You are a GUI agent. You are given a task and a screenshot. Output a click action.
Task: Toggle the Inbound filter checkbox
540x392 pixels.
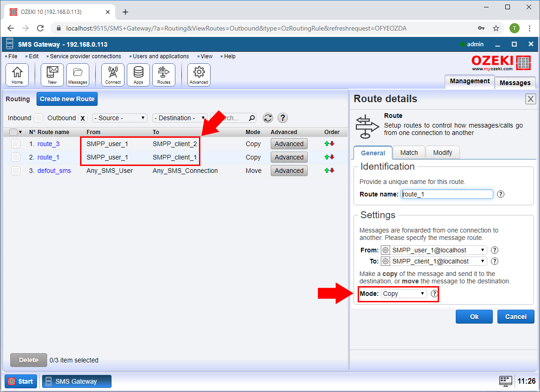(38, 118)
